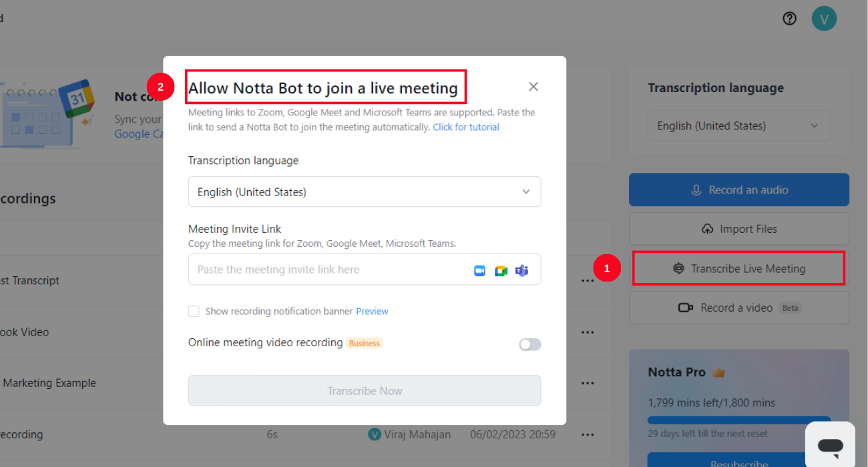The image size is (868, 467).
Task: Select the Microsoft Teams icon in the link field
Action: 521,270
